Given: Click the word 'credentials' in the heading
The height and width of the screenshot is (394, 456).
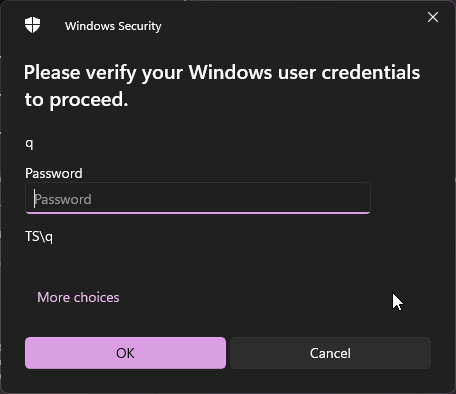Looking at the screenshot, I should pyautogui.click(x=371, y=73).
